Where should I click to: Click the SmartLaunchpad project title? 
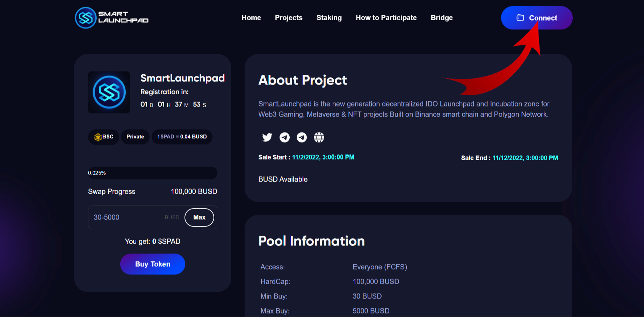[182, 78]
